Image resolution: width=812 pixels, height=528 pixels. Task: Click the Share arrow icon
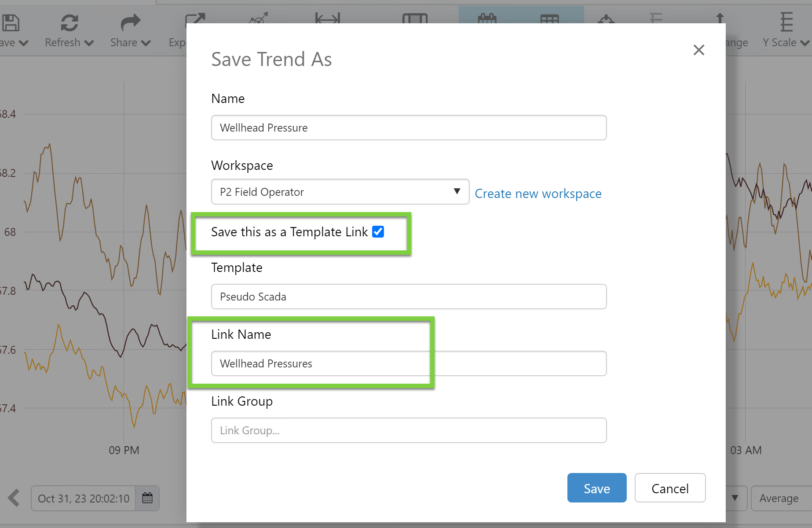(x=130, y=23)
